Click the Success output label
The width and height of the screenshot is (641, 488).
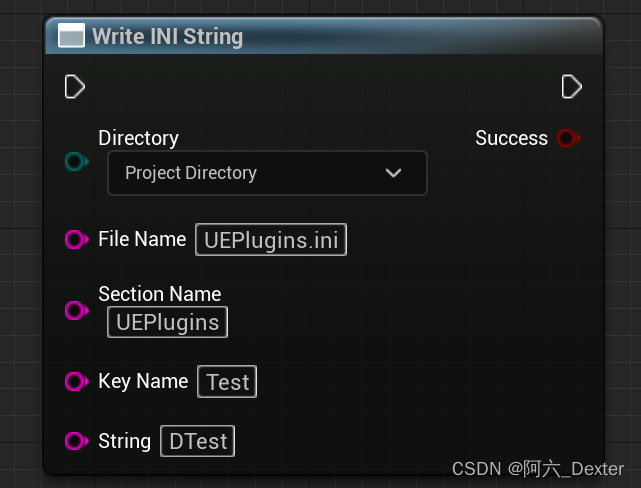511,138
